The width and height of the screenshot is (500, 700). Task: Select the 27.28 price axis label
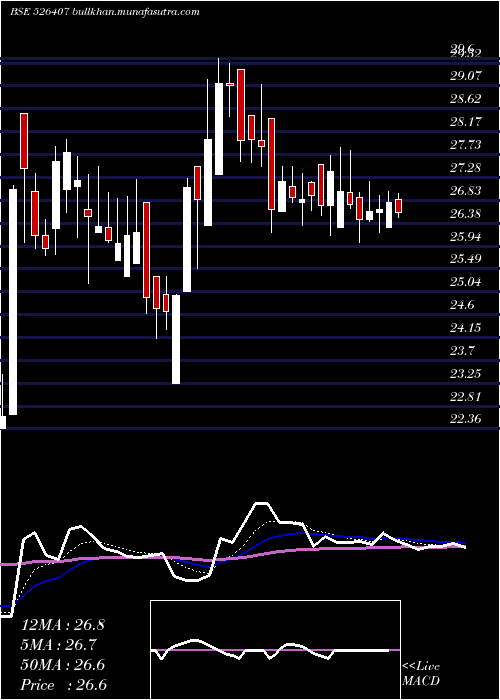pos(466,168)
